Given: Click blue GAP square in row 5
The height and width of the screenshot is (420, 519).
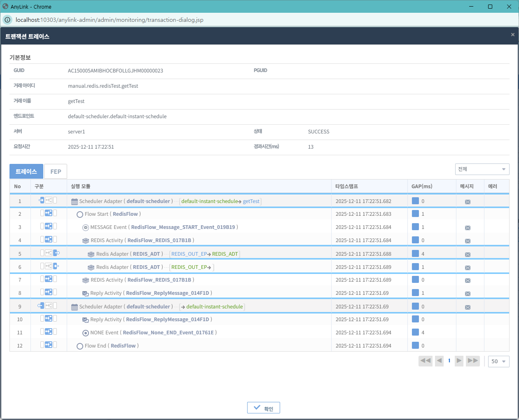Looking at the screenshot, I should coord(415,254).
